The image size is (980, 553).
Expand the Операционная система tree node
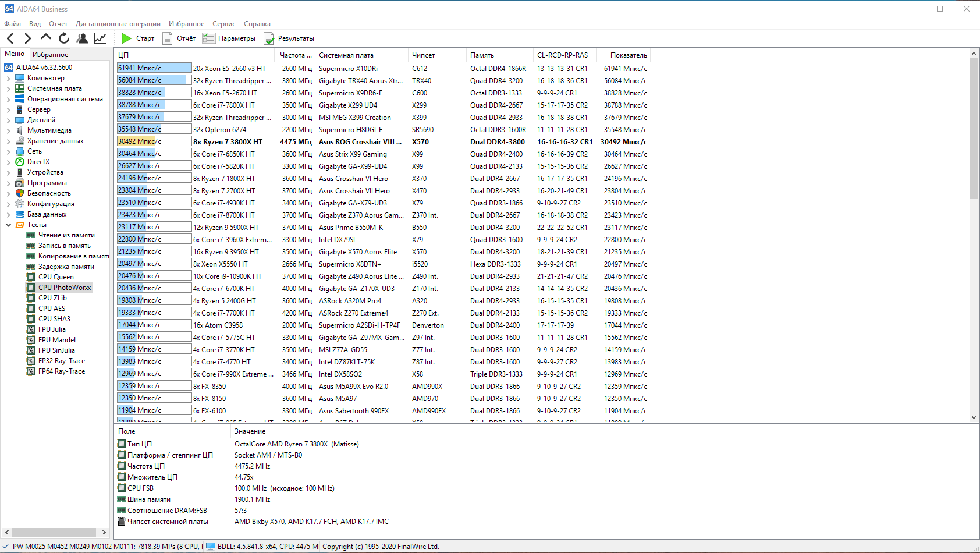click(8, 99)
